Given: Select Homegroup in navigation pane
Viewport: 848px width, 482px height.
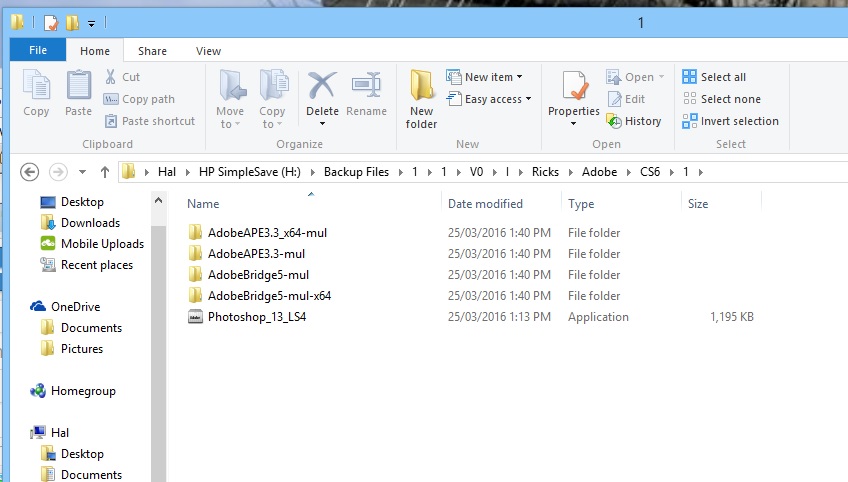Looking at the screenshot, I should (x=83, y=391).
